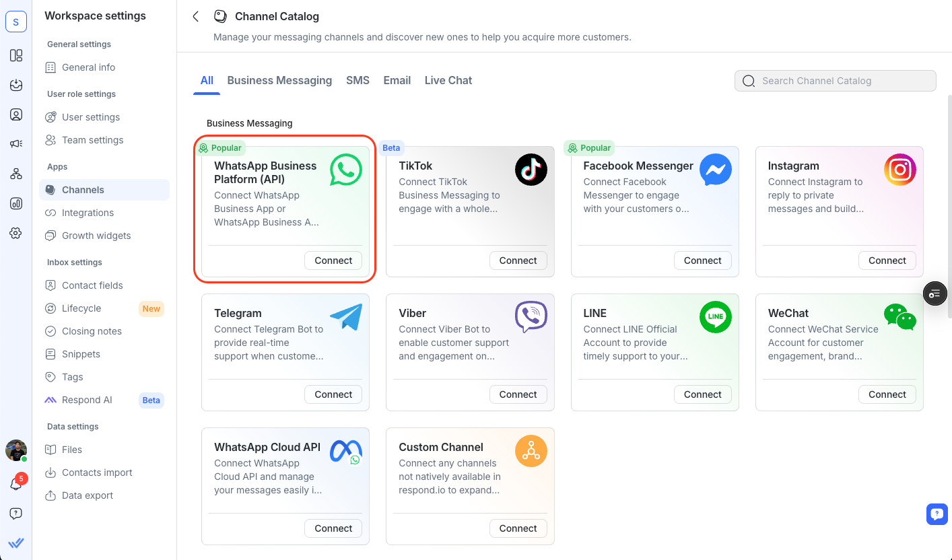Image resolution: width=952 pixels, height=560 pixels.
Task: Switch to Business Messaging tab
Action: pyautogui.click(x=279, y=80)
